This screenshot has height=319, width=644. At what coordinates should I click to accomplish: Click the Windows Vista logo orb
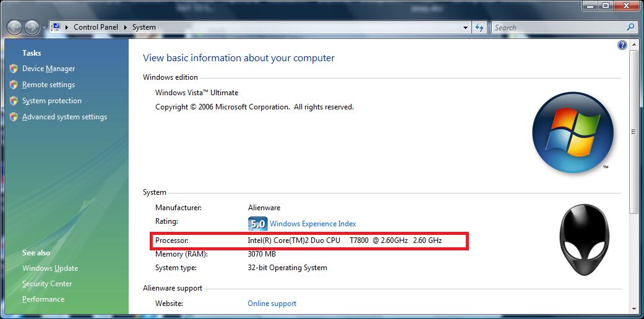572,132
